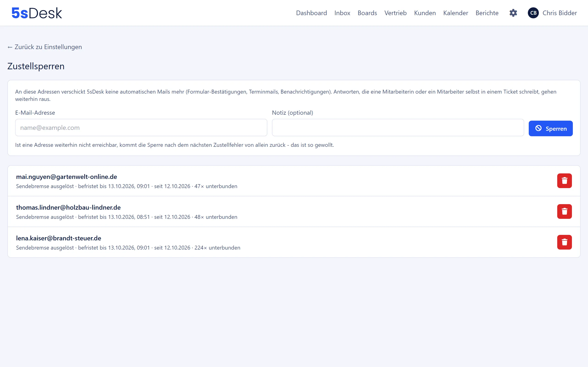Image resolution: width=588 pixels, height=367 pixels.
Task: Open the Inbox navigation item
Action: (342, 13)
